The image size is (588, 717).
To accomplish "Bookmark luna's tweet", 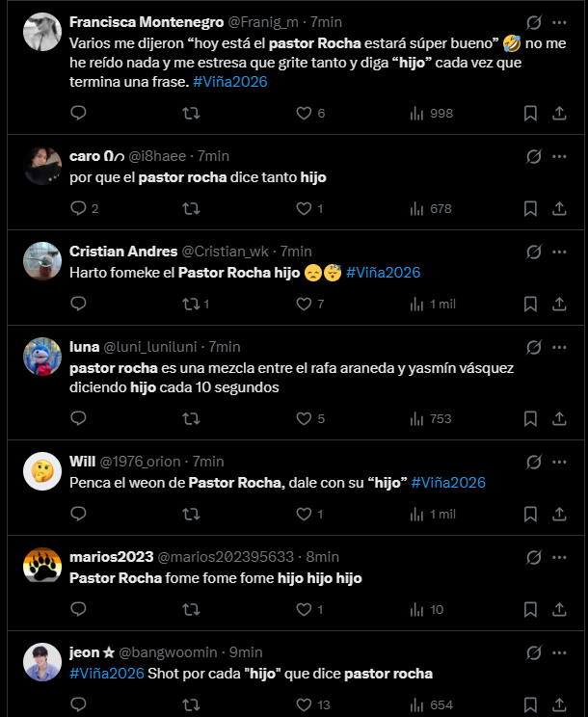I will pos(529,419).
